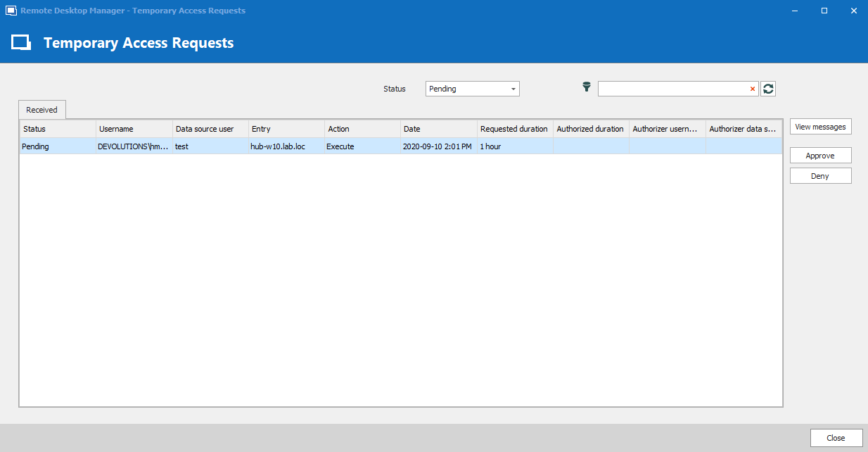Select the pending hub-w10.lab.loc request row

(x=281, y=146)
